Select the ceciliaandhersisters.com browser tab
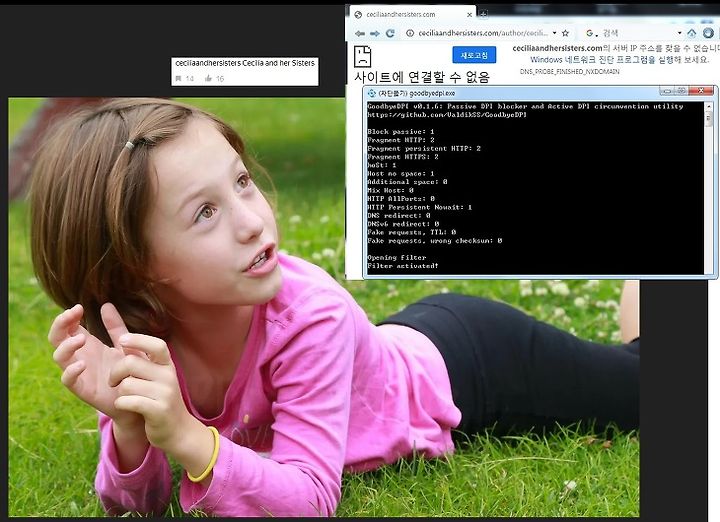Screen dimensions: 720x522 [413, 15]
